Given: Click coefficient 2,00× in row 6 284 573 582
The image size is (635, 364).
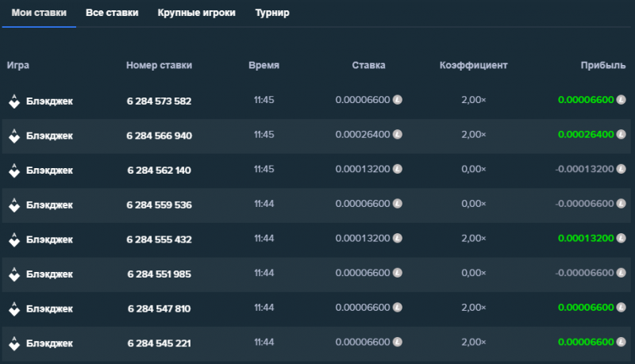Looking at the screenshot, I should pos(473,99).
